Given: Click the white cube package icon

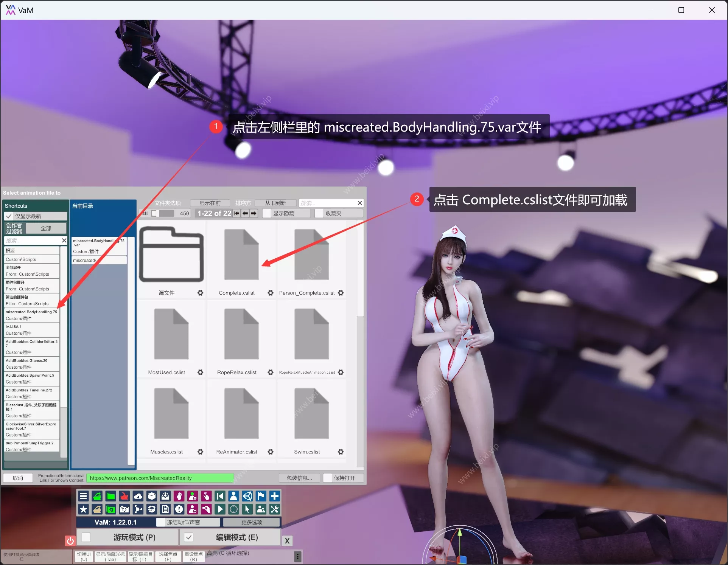Looking at the screenshot, I should coord(152,496).
